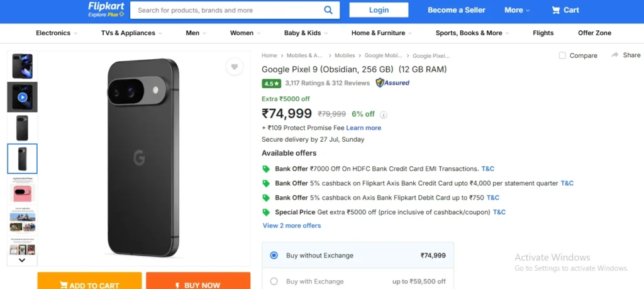Show more thumbnails with down chevron

[22, 260]
